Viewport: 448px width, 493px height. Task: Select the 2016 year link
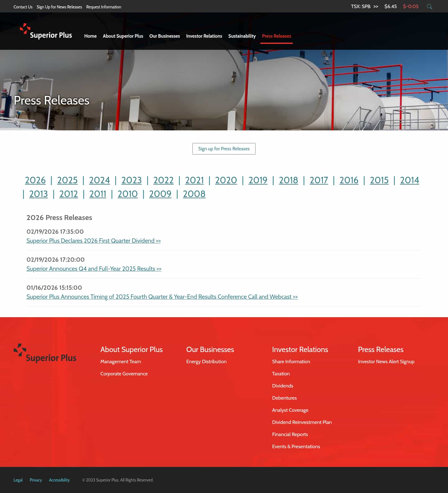click(349, 180)
